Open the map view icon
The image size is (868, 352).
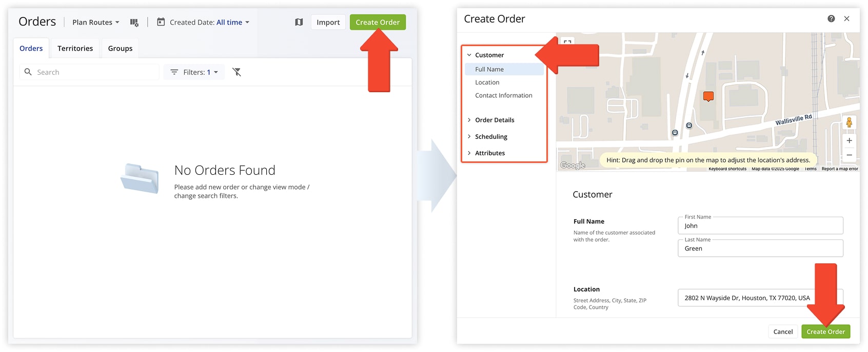299,22
